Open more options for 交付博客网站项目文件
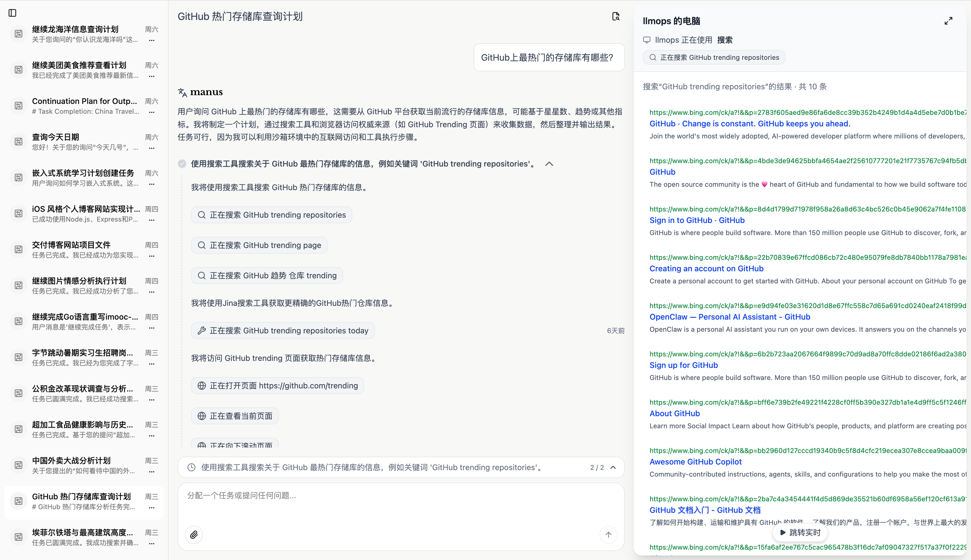This screenshot has height=560, width=971. (151, 256)
